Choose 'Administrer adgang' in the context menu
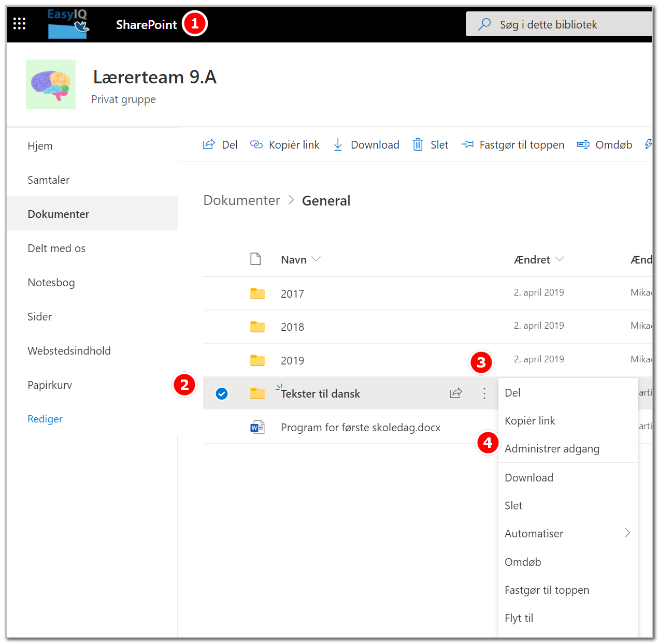Viewport: 659px width, 644px height. click(568, 449)
